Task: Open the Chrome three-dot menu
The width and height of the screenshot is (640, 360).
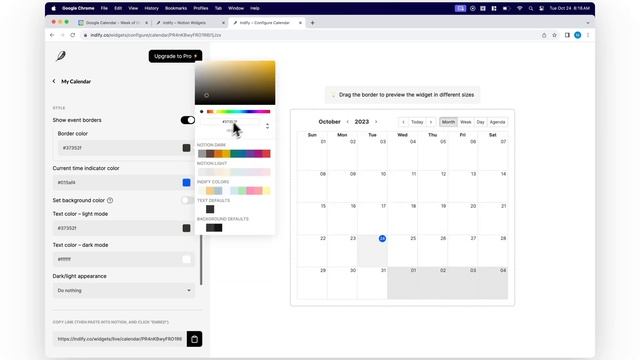Action: [588, 35]
